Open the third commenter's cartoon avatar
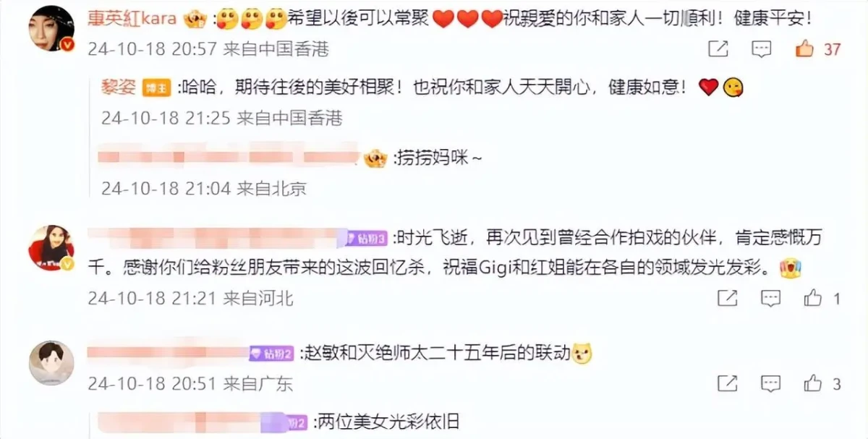This screenshot has height=439, width=868. pyautogui.click(x=51, y=362)
